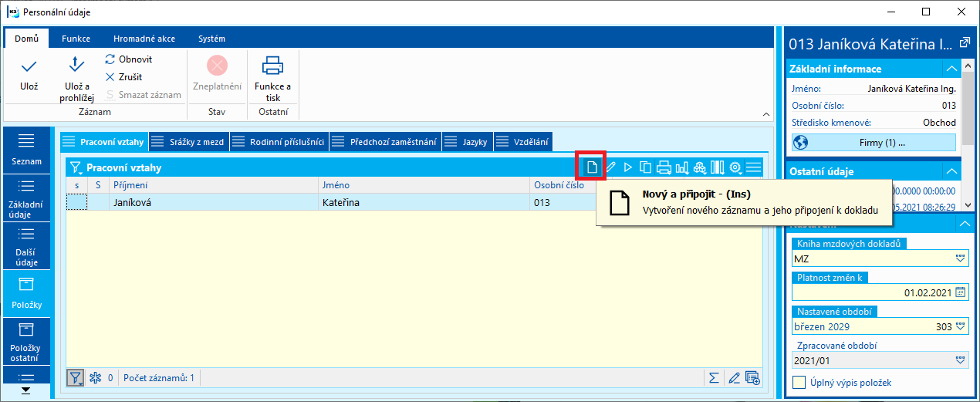Collapse the Základní informace section
The width and height of the screenshot is (980, 402).
pyautogui.click(x=953, y=69)
